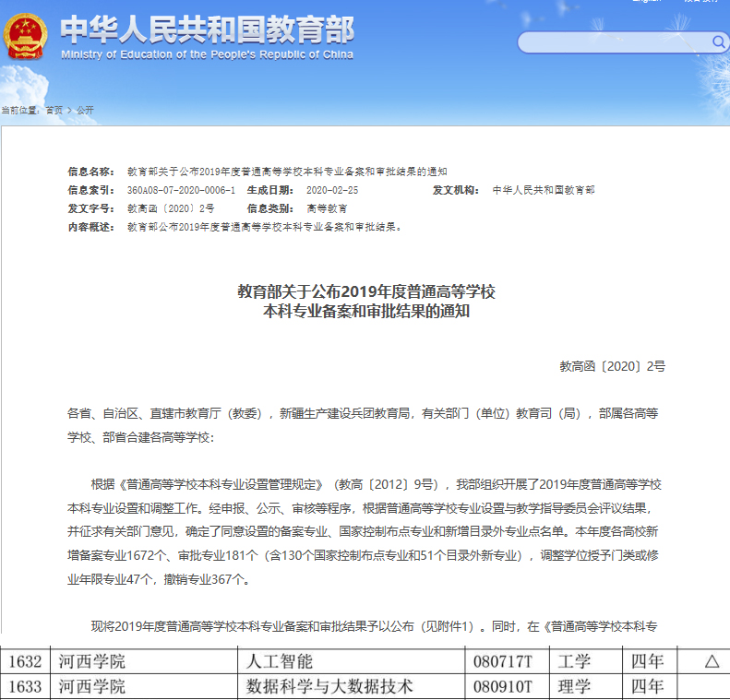Screen dimensions: 730x700
Task: Click the creation date 2020-02-25
Action: tap(331, 190)
